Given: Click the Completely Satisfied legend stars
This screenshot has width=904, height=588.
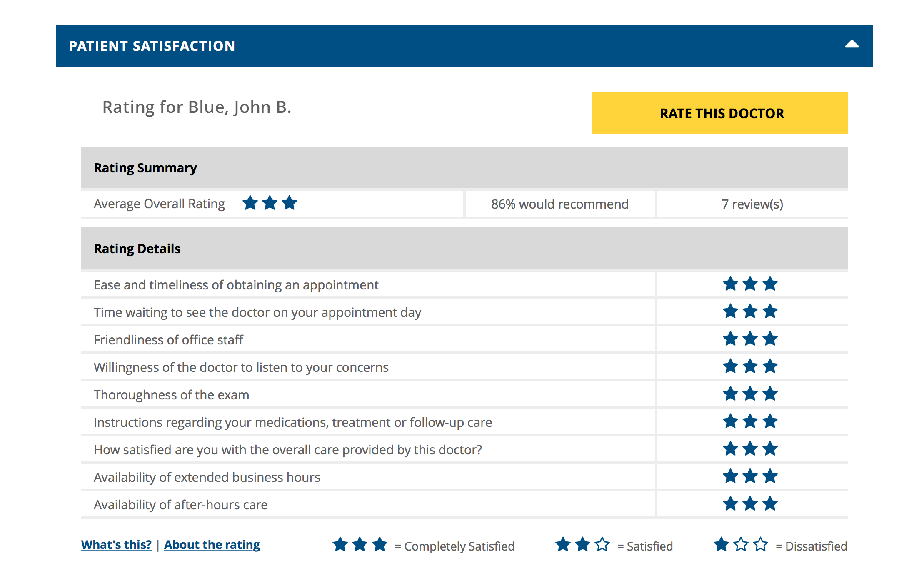Looking at the screenshot, I should (360, 545).
